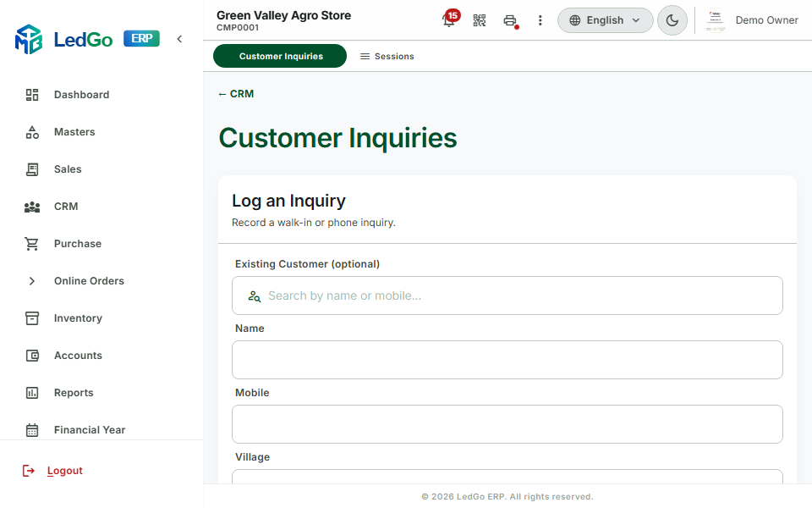
Task: Go back via the ← CRM link
Action: [236, 94]
